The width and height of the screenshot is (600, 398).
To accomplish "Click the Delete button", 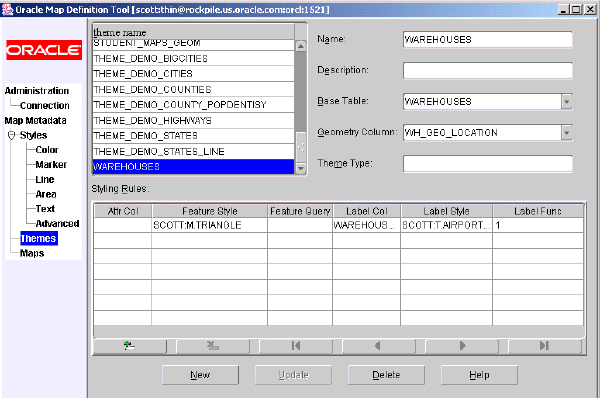I will [x=386, y=375].
